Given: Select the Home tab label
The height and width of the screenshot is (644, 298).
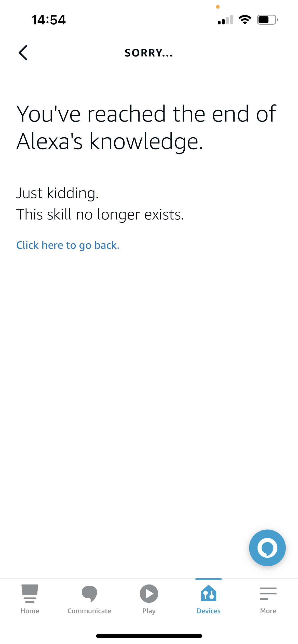Looking at the screenshot, I should pos(30,611).
